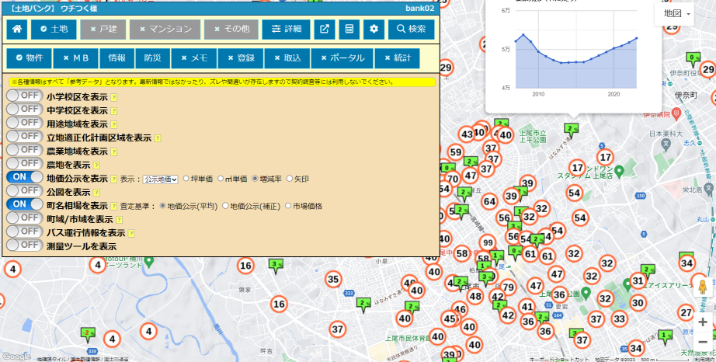Zoom in with the map plus icon

click(x=703, y=322)
